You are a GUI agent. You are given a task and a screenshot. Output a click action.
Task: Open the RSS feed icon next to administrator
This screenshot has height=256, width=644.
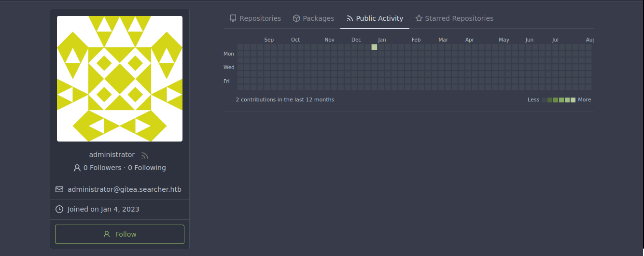click(144, 156)
